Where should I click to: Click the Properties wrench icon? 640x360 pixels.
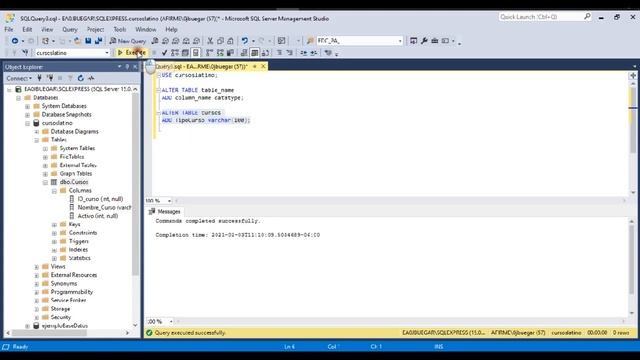point(424,41)
